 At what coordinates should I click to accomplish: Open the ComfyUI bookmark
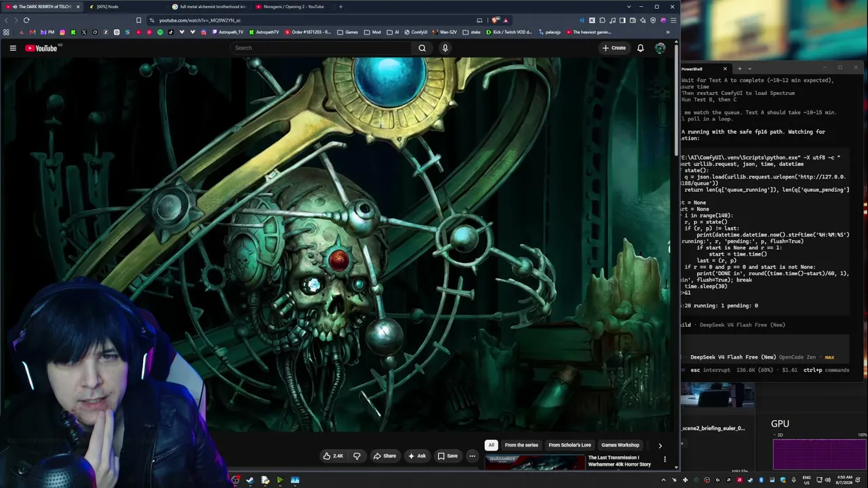[415, 33]
